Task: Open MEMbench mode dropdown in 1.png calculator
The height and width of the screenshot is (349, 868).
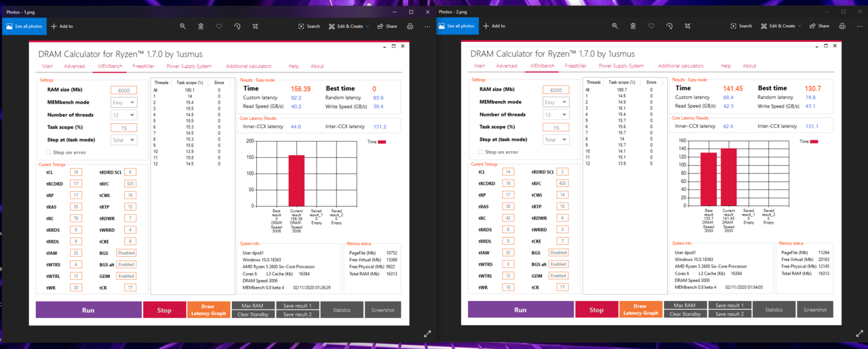Action: (123, 102)
